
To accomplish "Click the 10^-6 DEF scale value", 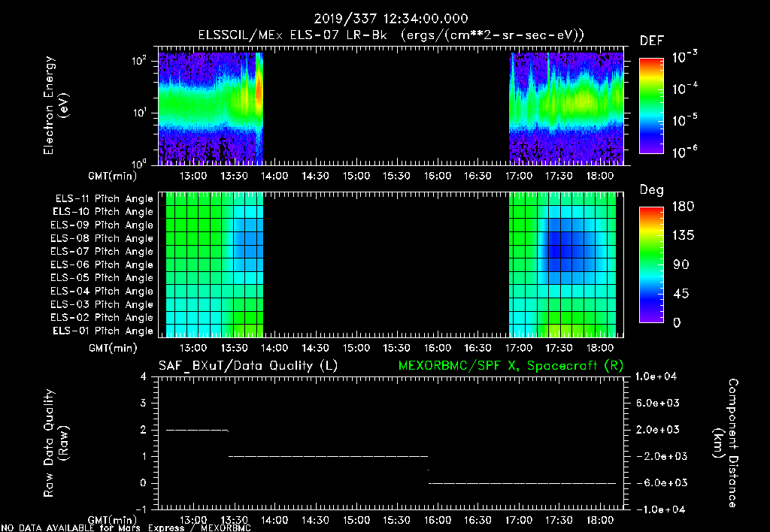I will (685, 152).
